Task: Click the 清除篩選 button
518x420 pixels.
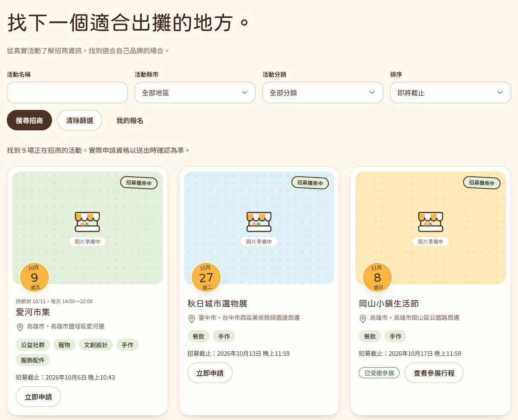Action: [x=80, y=121]
